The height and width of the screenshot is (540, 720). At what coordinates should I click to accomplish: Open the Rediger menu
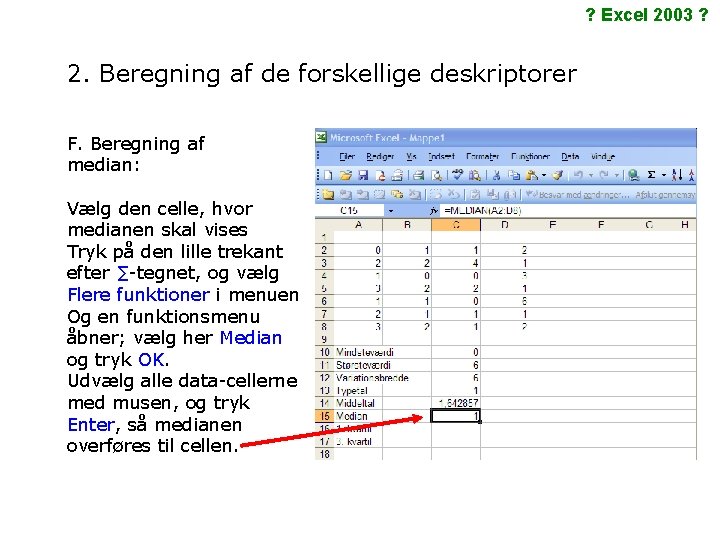380,157
